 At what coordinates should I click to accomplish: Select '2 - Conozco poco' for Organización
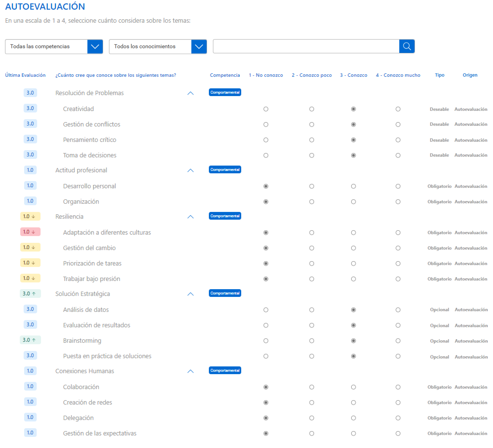coord(311,202)
